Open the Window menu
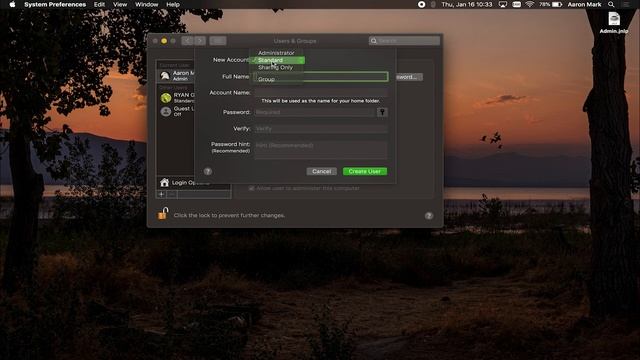Image resolution: width=640 pixels, height=360 pixels. [147, 4]
